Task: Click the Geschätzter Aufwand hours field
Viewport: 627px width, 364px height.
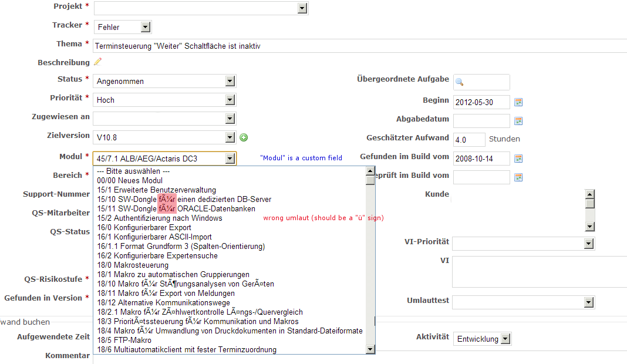Action: click(468, 140)
